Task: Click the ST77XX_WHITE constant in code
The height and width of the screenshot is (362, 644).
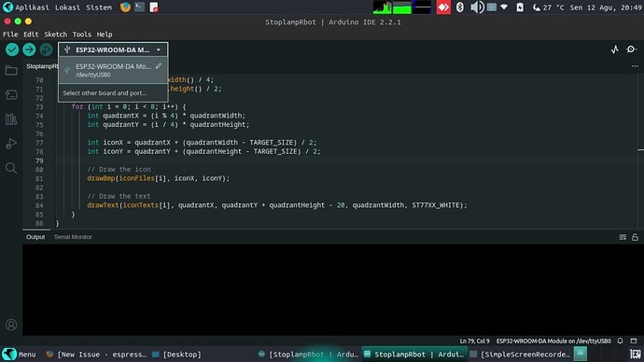Action: (x=435, y=205)
